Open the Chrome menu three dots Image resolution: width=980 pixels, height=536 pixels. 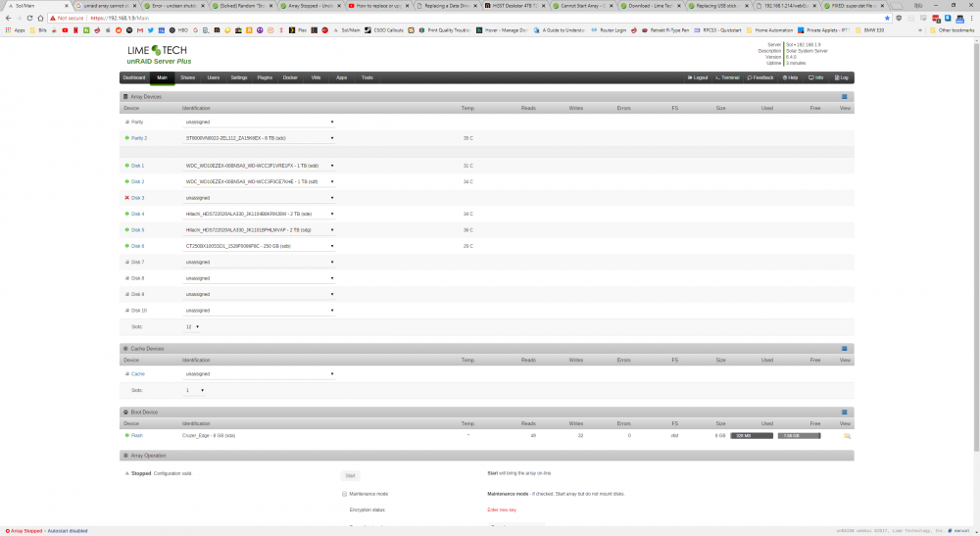tap(972, 18)
